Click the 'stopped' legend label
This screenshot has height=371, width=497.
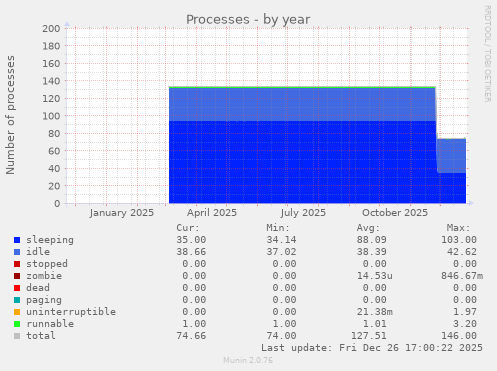(x=47, y=264)
